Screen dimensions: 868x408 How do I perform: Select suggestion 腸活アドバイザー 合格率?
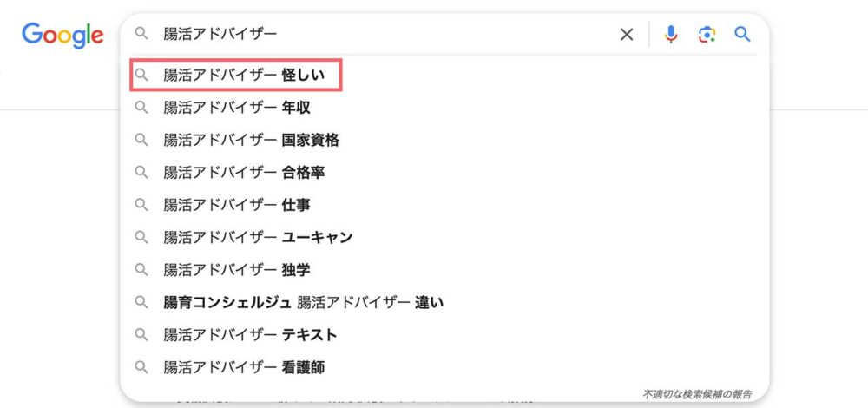point(444,172)
